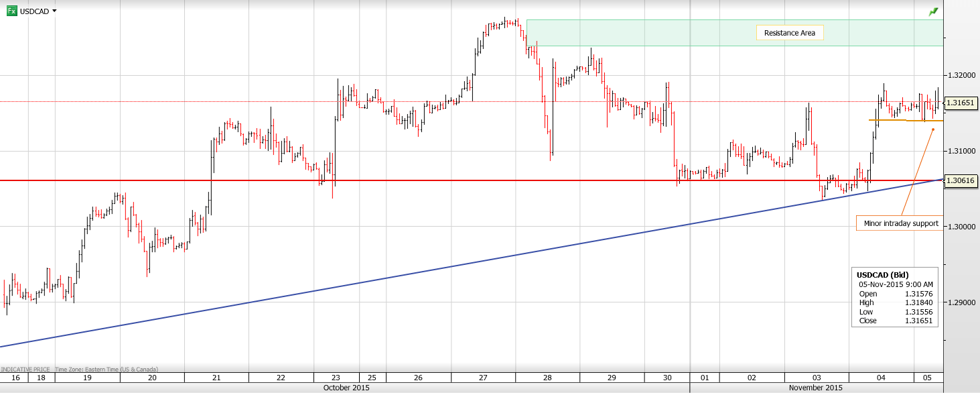Click the 1.32000 price axis label

(961, 75)
